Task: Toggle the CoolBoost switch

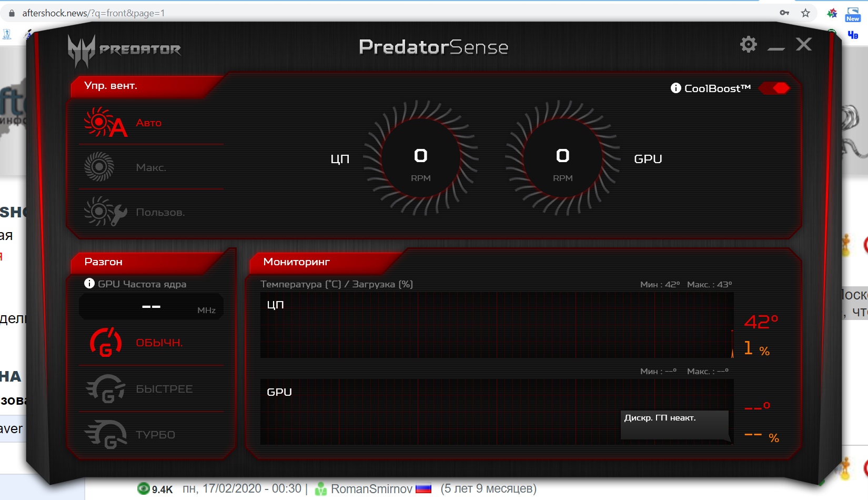Action: (x=774, y=88)
